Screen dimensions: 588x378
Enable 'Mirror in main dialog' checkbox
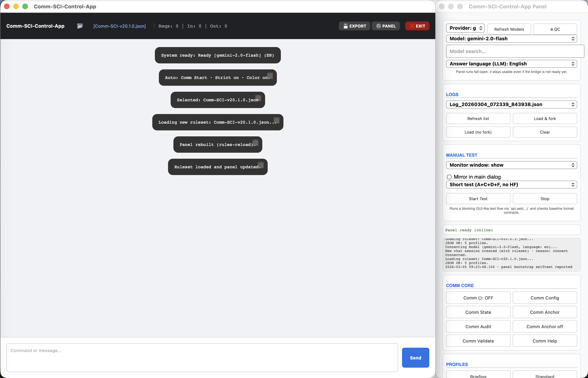point(449,177)
